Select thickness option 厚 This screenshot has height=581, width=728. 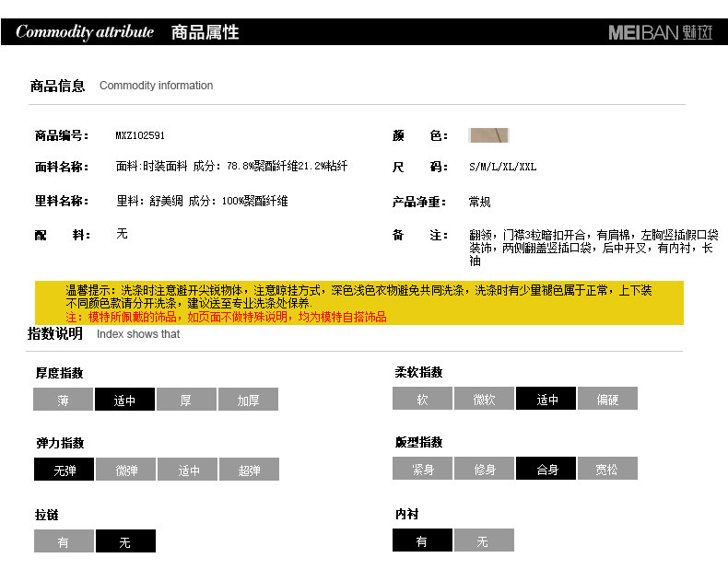[187, 400]
